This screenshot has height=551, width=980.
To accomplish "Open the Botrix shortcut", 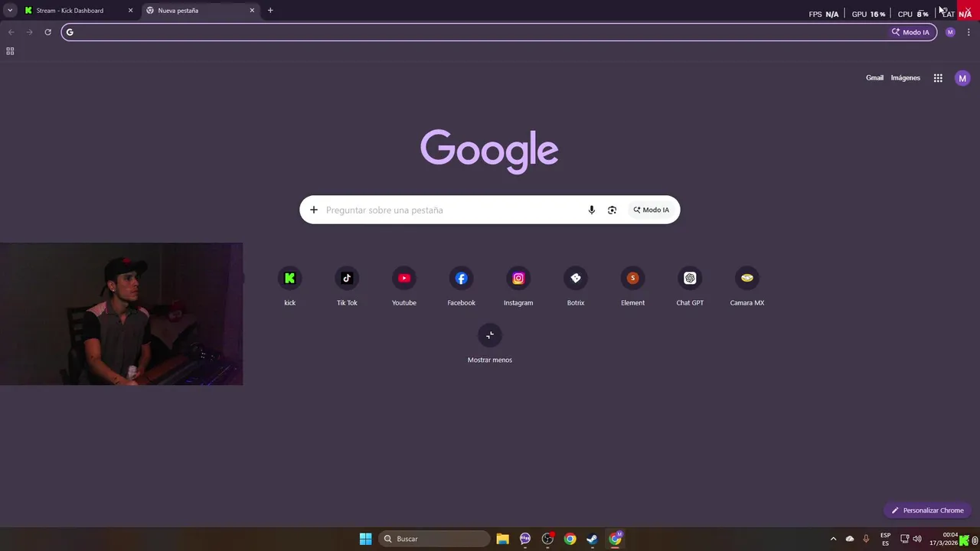I will click(x=576, y=285).
